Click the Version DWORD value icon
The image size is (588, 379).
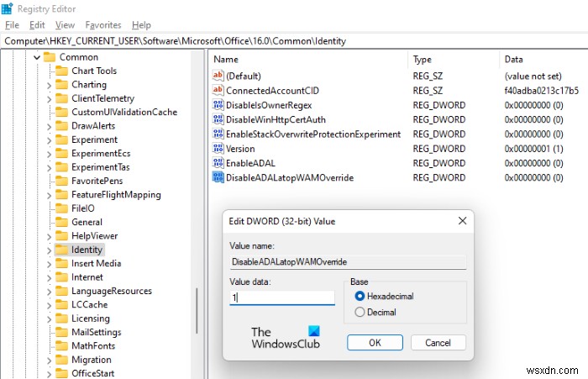tap(218, 149)
